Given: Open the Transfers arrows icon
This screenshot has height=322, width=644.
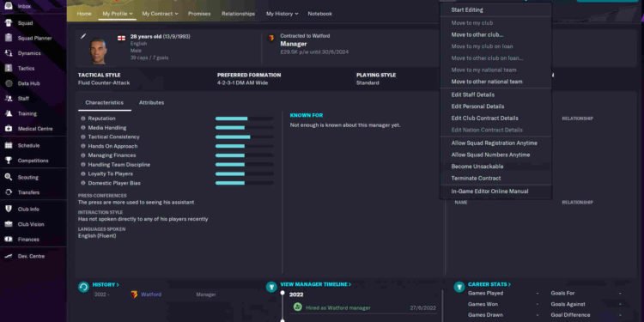Looking at the screenshot, I should pos(9,192).
